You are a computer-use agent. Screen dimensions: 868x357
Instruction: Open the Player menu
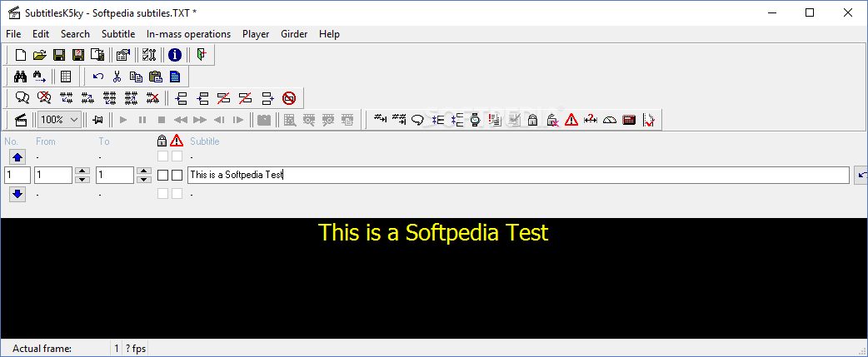click(x=256, y=34)
